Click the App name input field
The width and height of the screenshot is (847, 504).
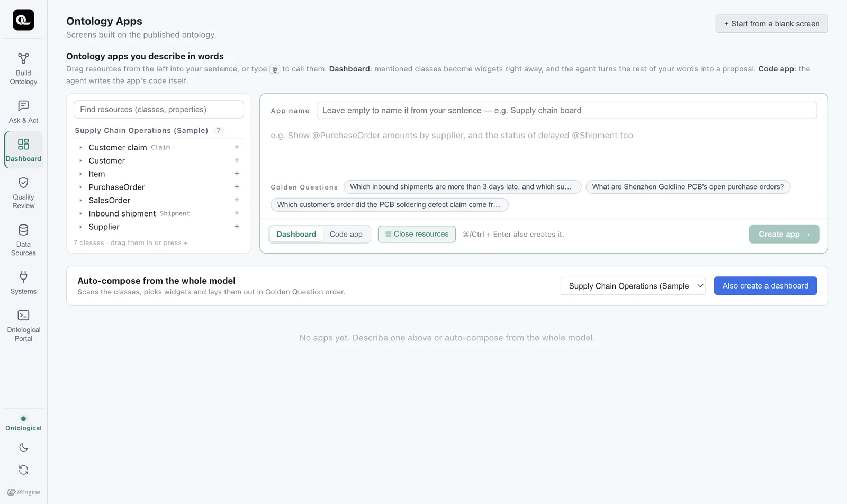tap(566, 110)
